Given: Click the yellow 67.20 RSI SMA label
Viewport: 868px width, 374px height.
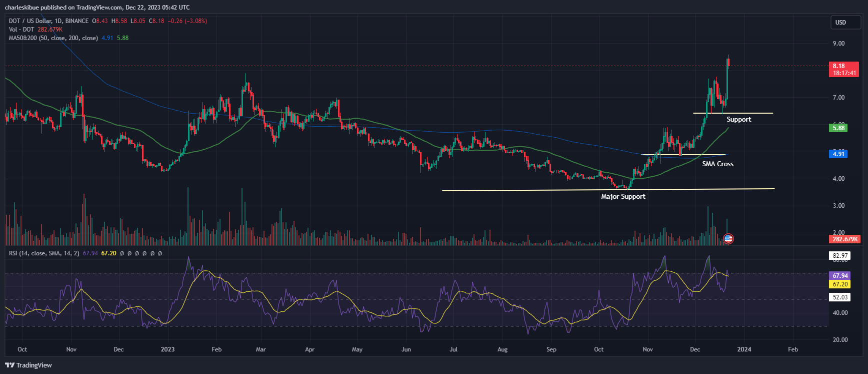Looking at the screenshot, I should [840, 284].
